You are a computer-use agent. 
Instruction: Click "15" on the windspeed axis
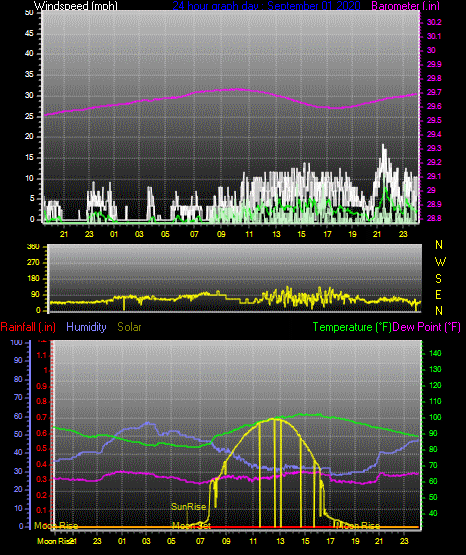pos(29,158)
